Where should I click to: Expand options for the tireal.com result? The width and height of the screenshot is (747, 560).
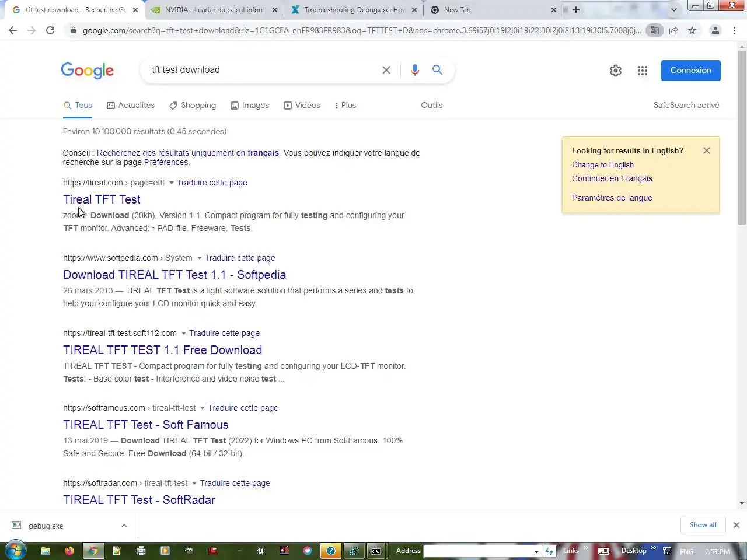click(171, 183)
